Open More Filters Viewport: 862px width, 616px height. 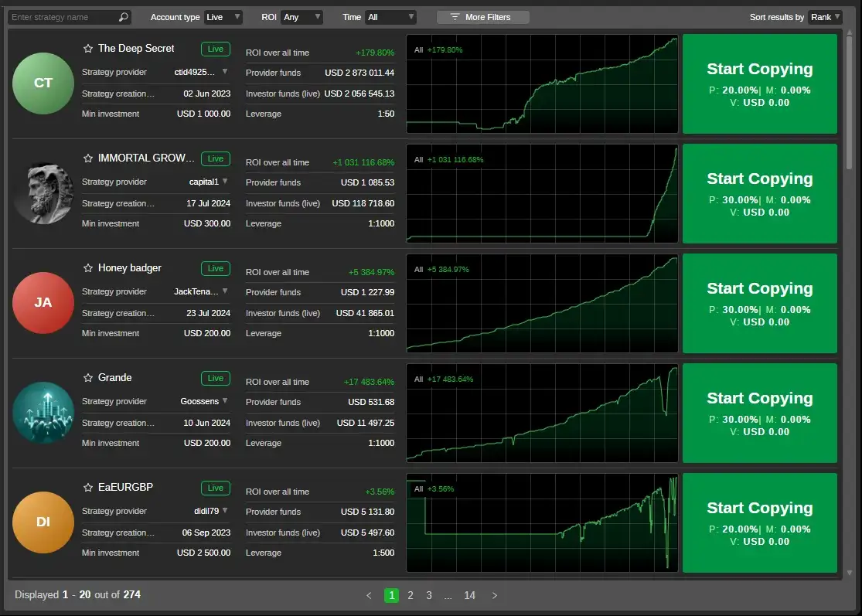(x=482, y=17)
